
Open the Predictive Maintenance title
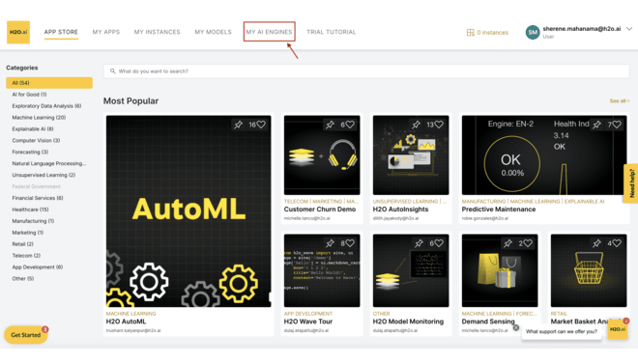click(499, 210)
